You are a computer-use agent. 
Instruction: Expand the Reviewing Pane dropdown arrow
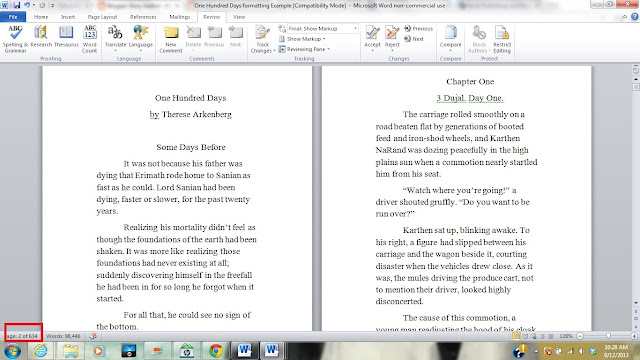click(x=329, y=49)
